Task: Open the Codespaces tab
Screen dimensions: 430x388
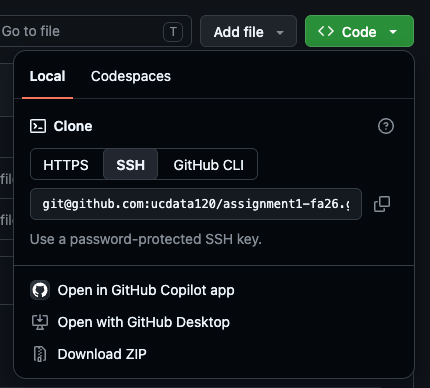Action: pos(131,76)
